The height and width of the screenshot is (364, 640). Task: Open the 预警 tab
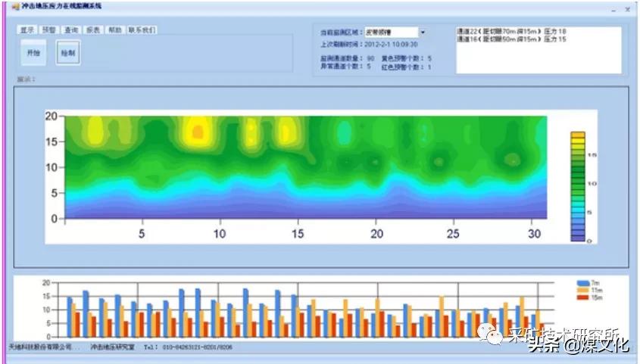point(49,30)
